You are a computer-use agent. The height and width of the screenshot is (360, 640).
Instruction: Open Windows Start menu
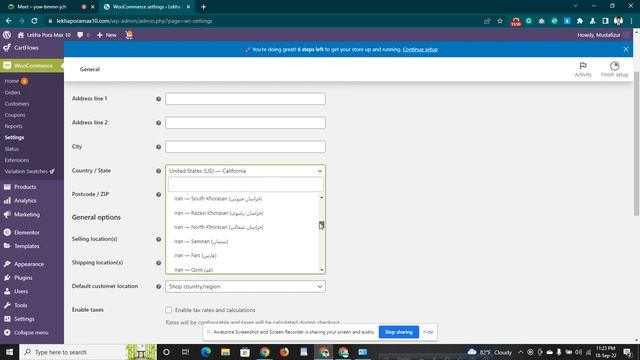tap(9, 352)
